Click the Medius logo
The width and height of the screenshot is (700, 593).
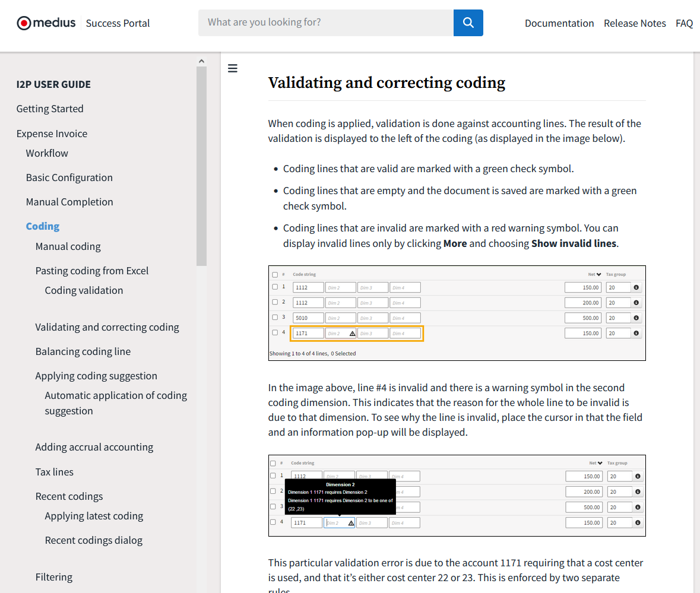pyautogui.click(x=46, y=23)
